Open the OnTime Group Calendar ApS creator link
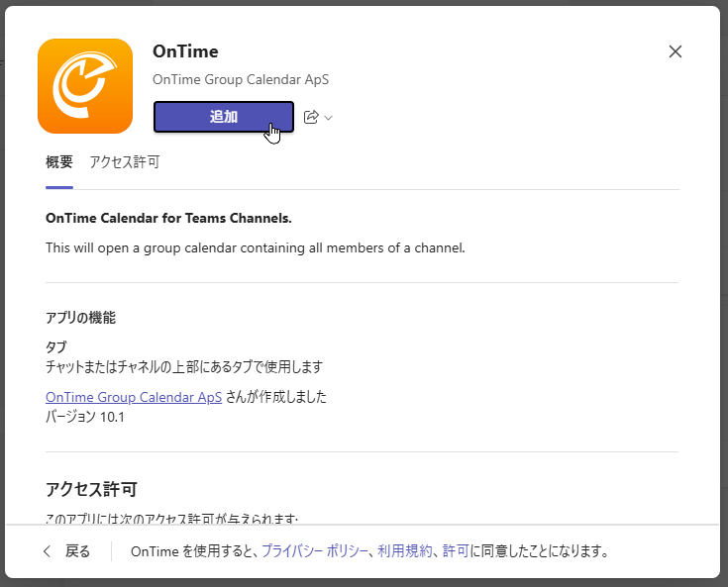 [x=134, y=397]
